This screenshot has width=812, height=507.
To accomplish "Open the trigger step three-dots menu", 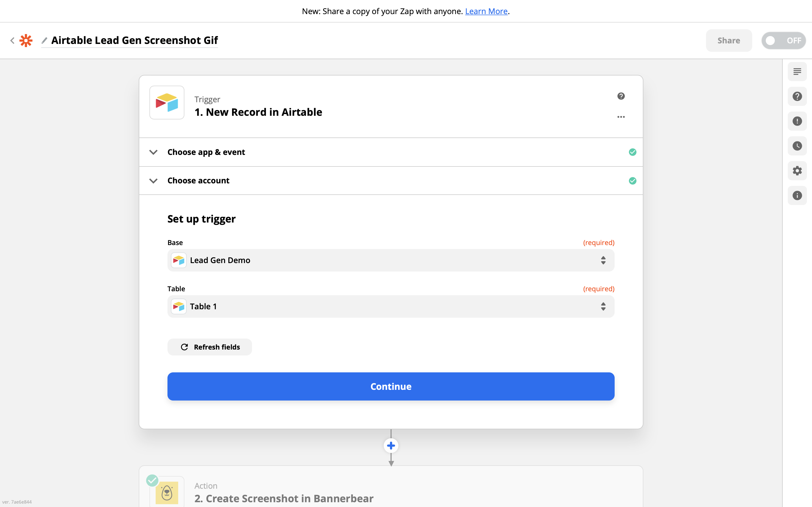I will [621, 117].
